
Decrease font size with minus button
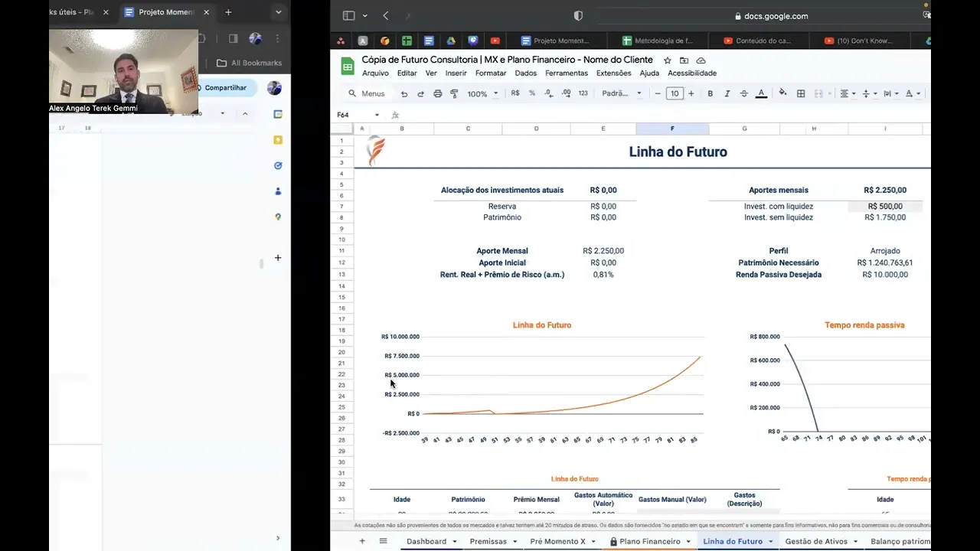(658, 93)
